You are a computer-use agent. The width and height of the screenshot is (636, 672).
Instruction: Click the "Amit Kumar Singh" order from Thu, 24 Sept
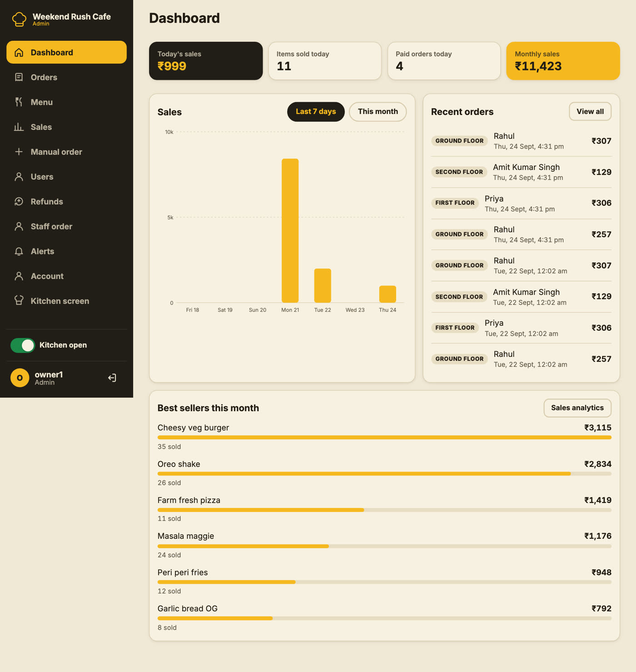pyautogui.click(x=521, y=172)
